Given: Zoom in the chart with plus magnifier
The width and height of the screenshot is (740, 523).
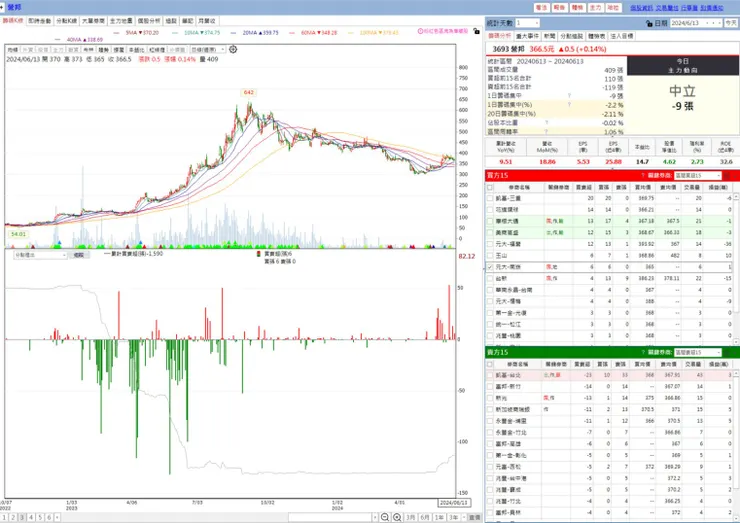Looking at the screenshot, I should 397,517.
